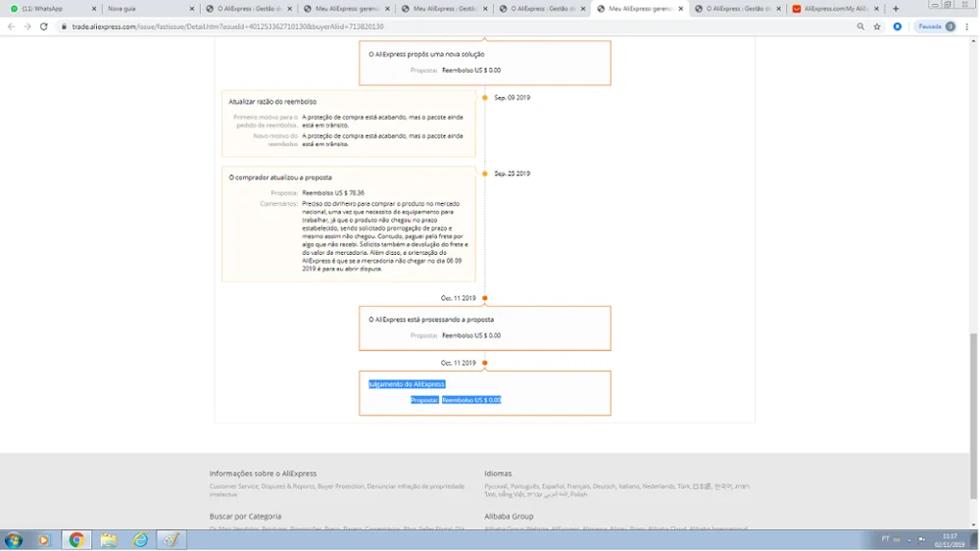Click the Sep. 25 2019 date label
Screen dimensions: 980x551
pyautogui.click(x=512, y=174)
